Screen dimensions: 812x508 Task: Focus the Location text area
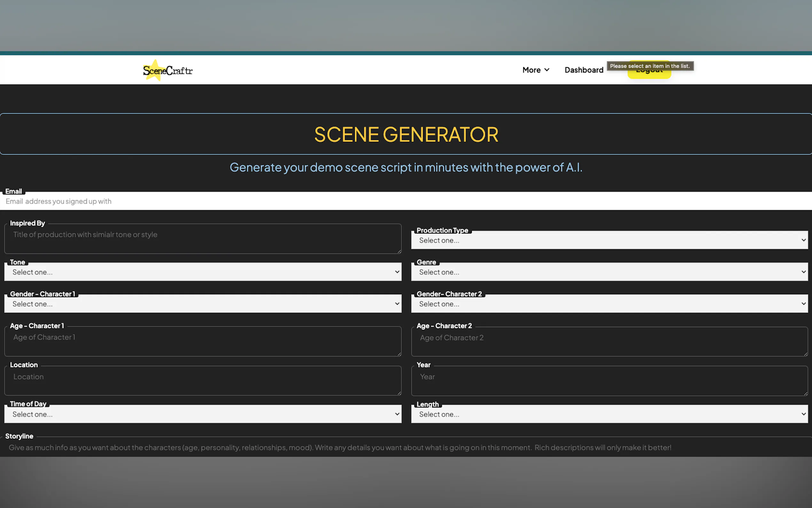coord(203,380)
